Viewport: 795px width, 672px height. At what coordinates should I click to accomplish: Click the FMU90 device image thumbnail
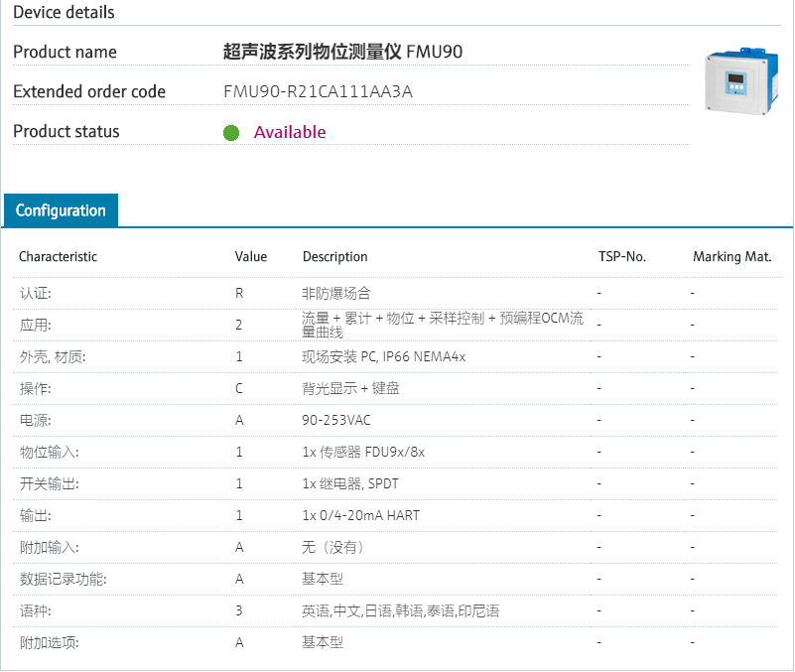pyautogui.click(x=739, y=79)
